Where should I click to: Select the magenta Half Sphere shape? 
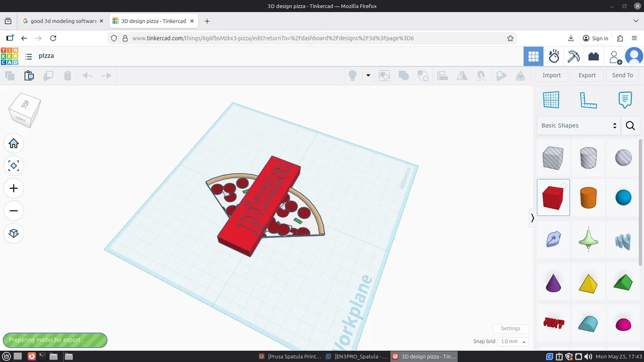click(623, 324)
